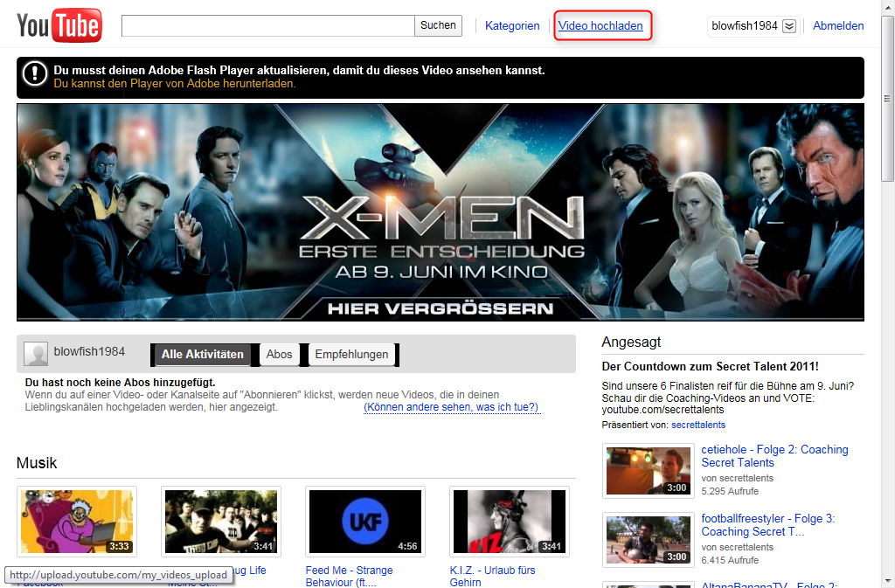
Task: Click the blowfish1984 profile avatar icon
Action: (x=36, y=354)
